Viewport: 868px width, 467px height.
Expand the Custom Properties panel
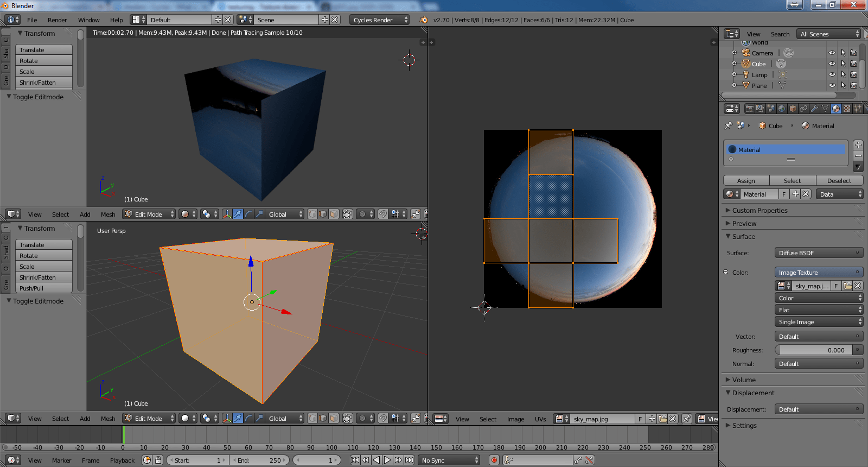point(728,210)
